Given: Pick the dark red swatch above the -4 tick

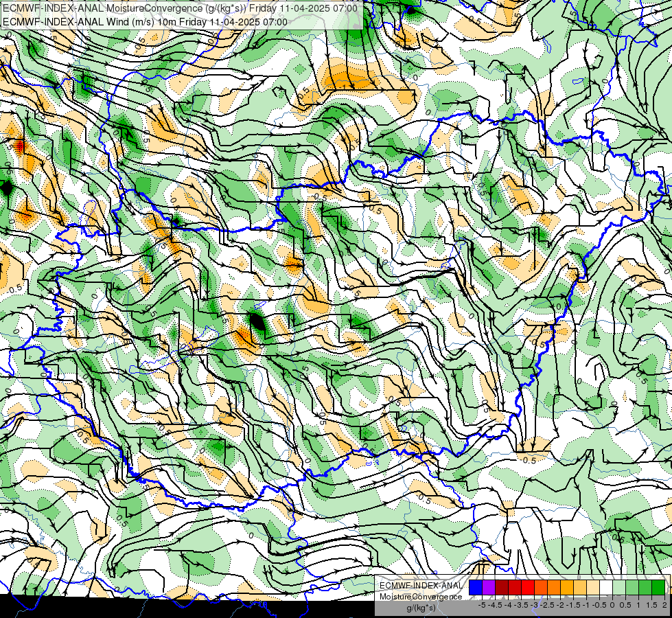Looking at the screenshot, I should click(x=515, y=588).
